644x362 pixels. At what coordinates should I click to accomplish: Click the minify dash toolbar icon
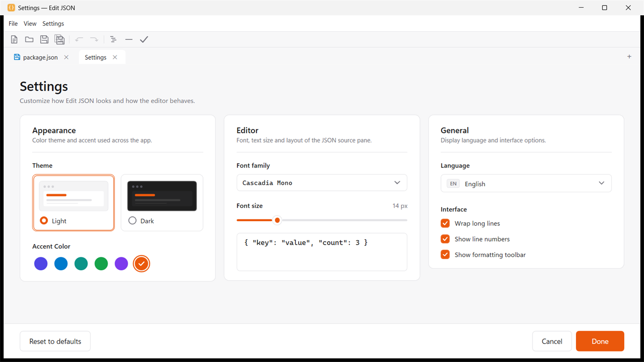[x=129, y=40]
